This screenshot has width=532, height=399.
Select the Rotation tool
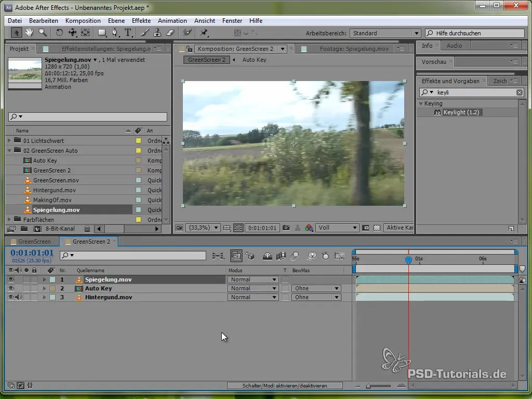pos(59,33)
